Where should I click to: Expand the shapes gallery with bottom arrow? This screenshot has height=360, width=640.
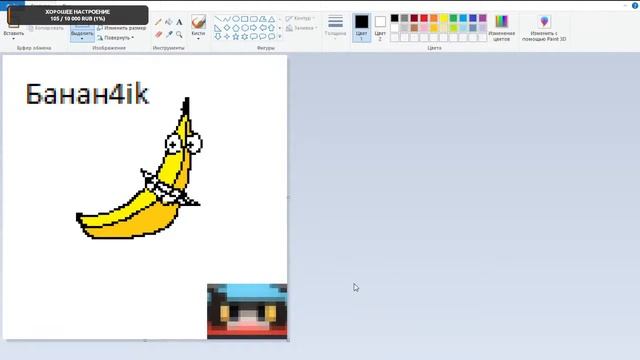(280, 37)
